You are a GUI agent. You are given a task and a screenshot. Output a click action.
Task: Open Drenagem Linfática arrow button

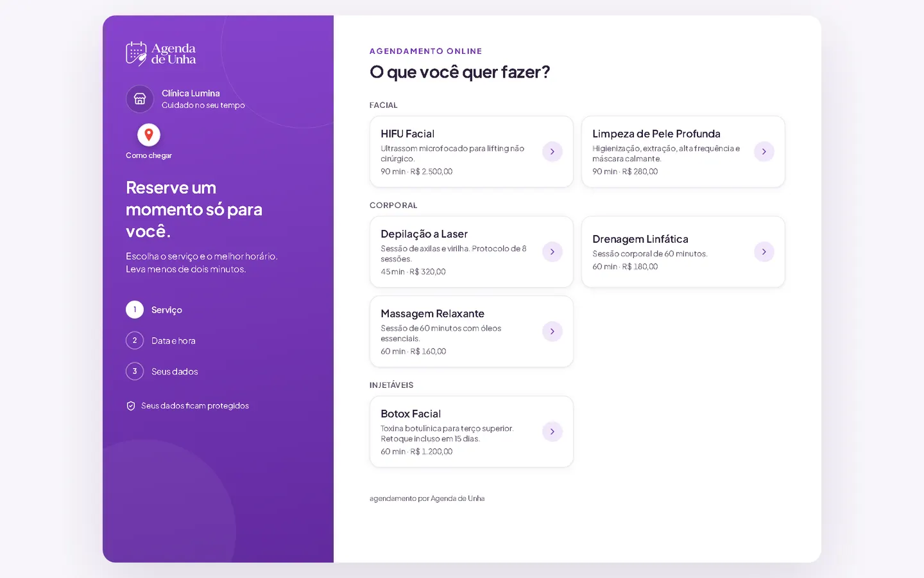click(x=764, y=252)
